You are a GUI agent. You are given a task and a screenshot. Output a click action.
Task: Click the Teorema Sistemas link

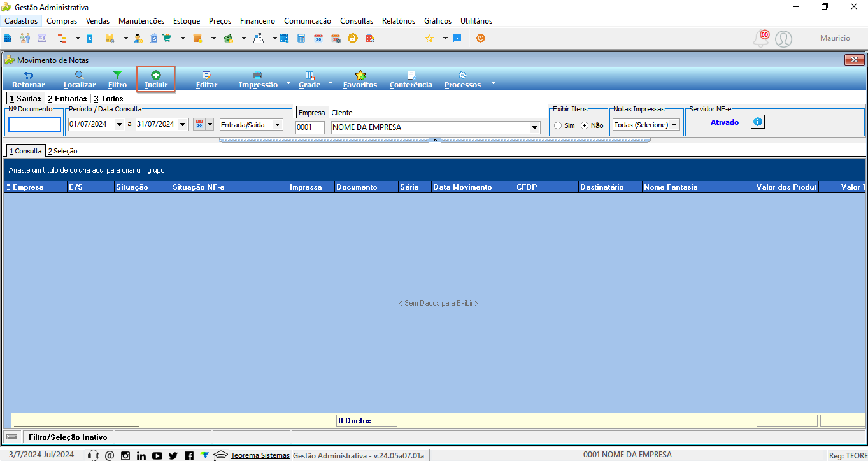pyautogui.click(x=260, y=455)
